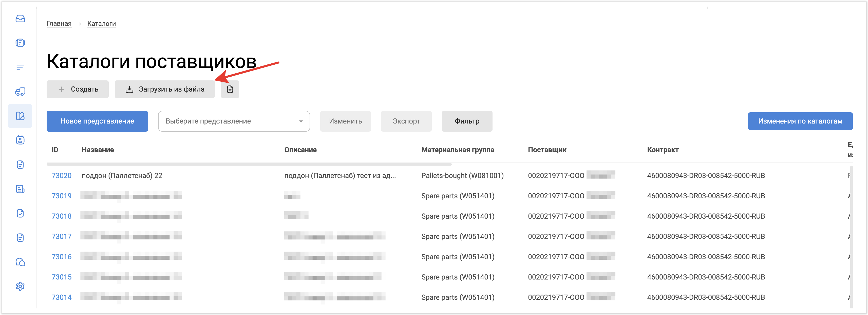Open the contact badge sidebar icon
The image size is (868, 315).
[20, 140]
